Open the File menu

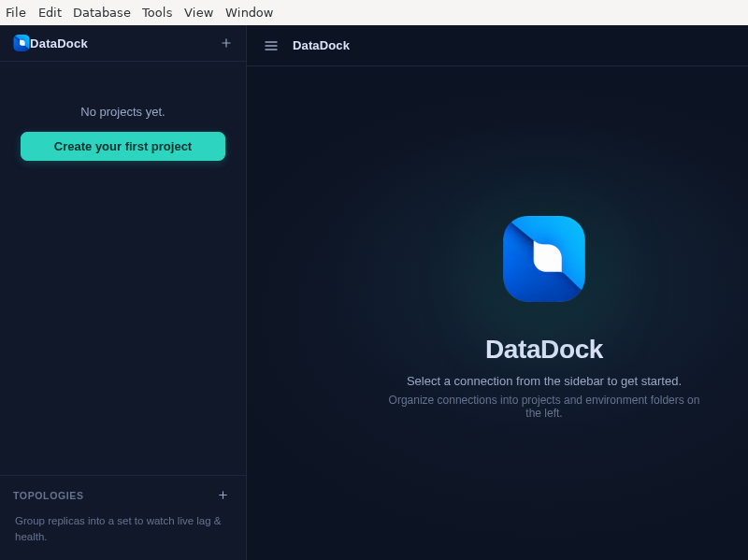point(16,12)
